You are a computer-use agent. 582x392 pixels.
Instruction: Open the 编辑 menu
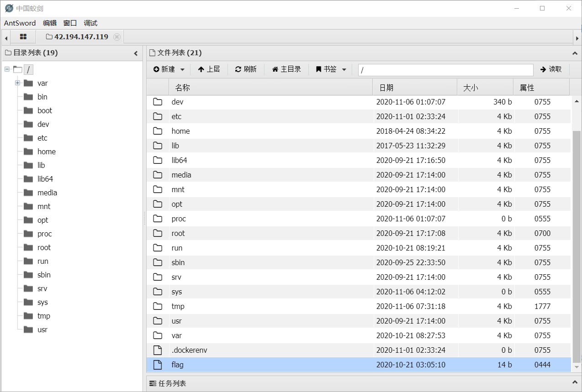click(x=50, y=23)
